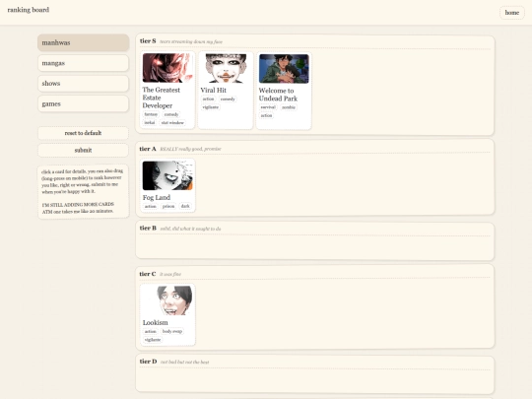The image size is (532, 399).
Task: Click the Lookism title
Action: coord(155,323)
